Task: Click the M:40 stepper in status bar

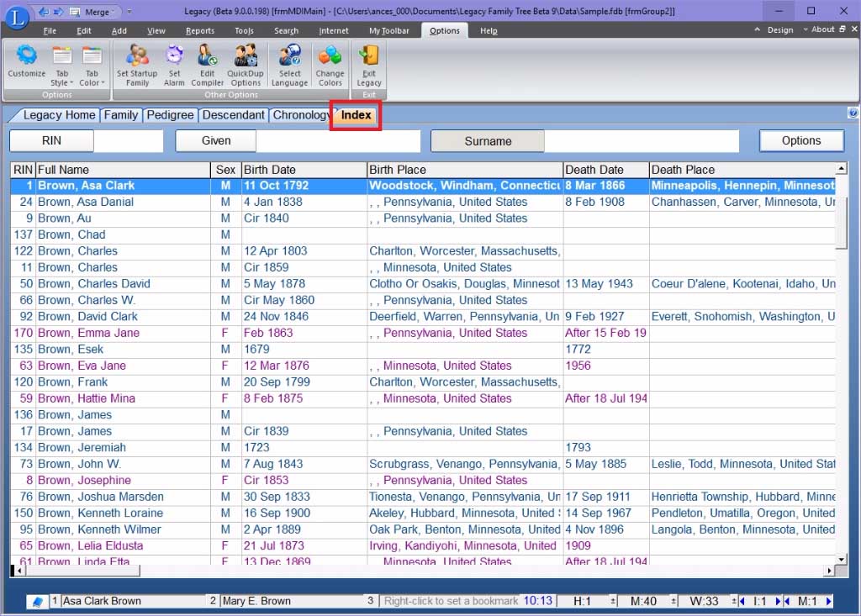Action: [x=673, y=601]
